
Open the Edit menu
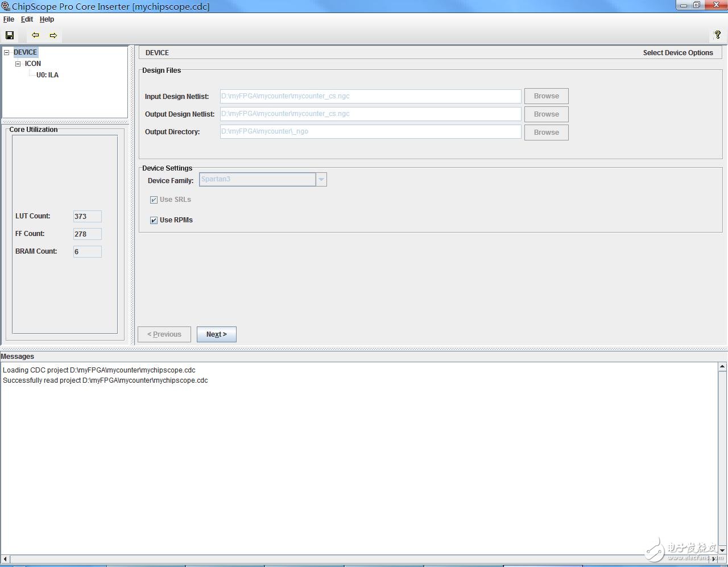click(27, 19)
